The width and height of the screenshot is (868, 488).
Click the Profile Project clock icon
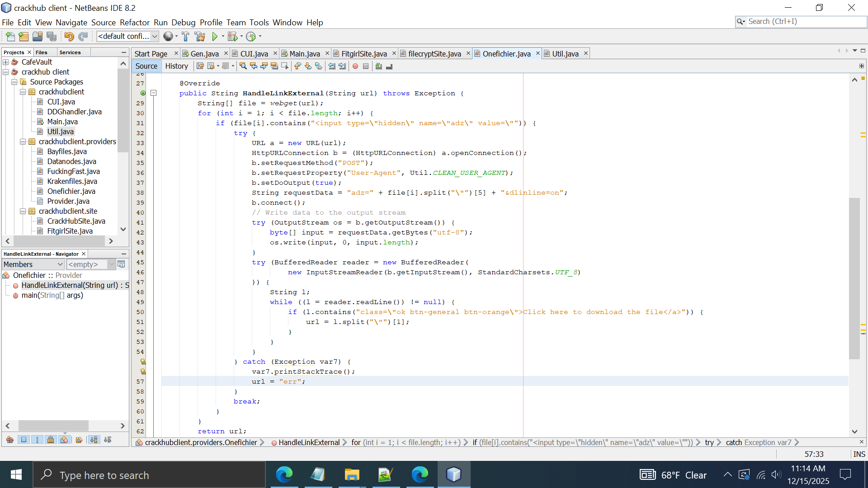[251, 36]
